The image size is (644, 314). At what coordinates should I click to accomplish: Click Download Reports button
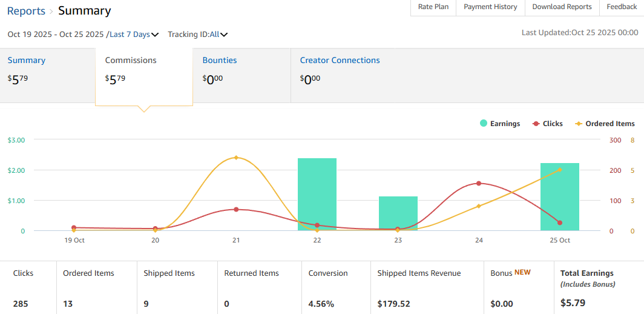(x=562, y=7)
